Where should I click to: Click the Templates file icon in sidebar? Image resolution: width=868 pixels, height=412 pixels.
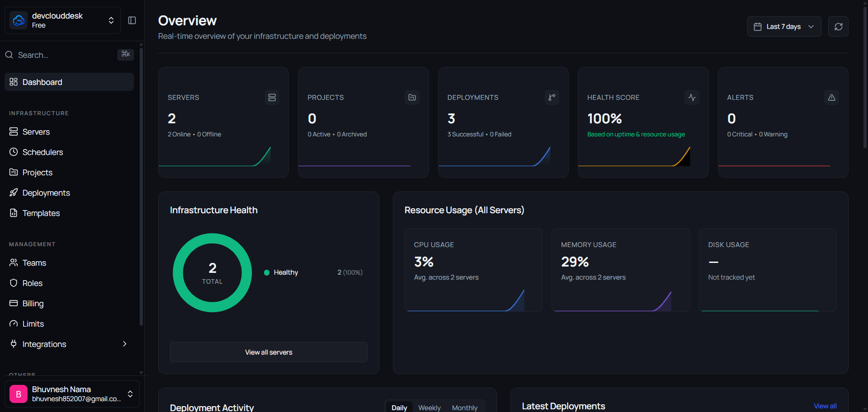[x=14, y=213]
